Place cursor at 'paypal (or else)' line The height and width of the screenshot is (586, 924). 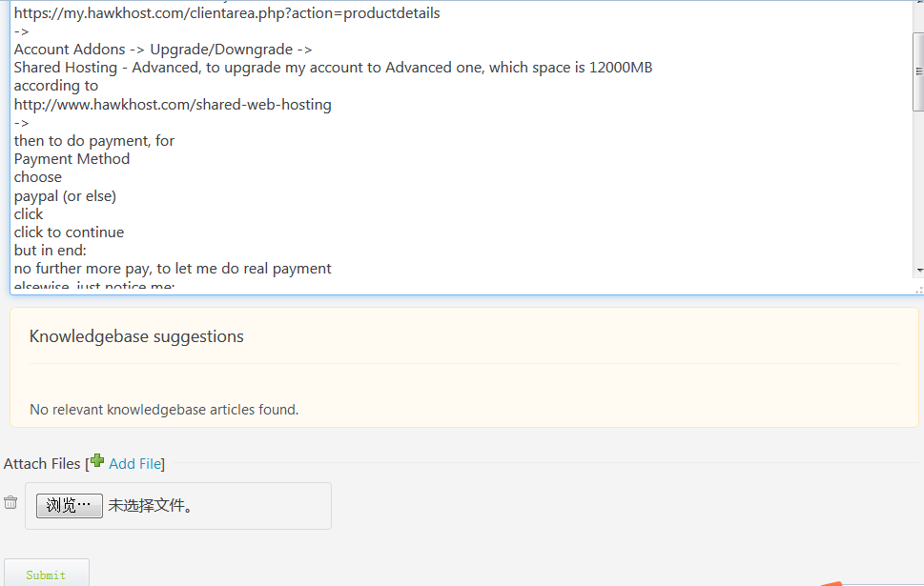pyautogui.click(x=65, y=196)
